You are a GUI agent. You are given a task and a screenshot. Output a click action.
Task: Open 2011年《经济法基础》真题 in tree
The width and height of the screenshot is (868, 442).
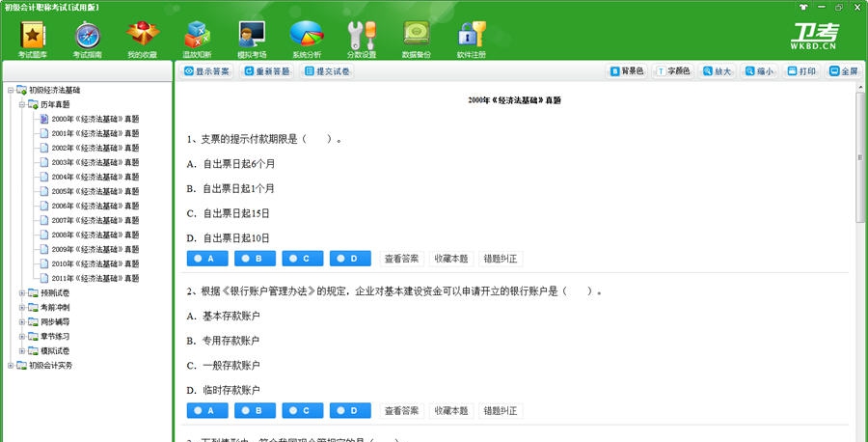(95, 278)
